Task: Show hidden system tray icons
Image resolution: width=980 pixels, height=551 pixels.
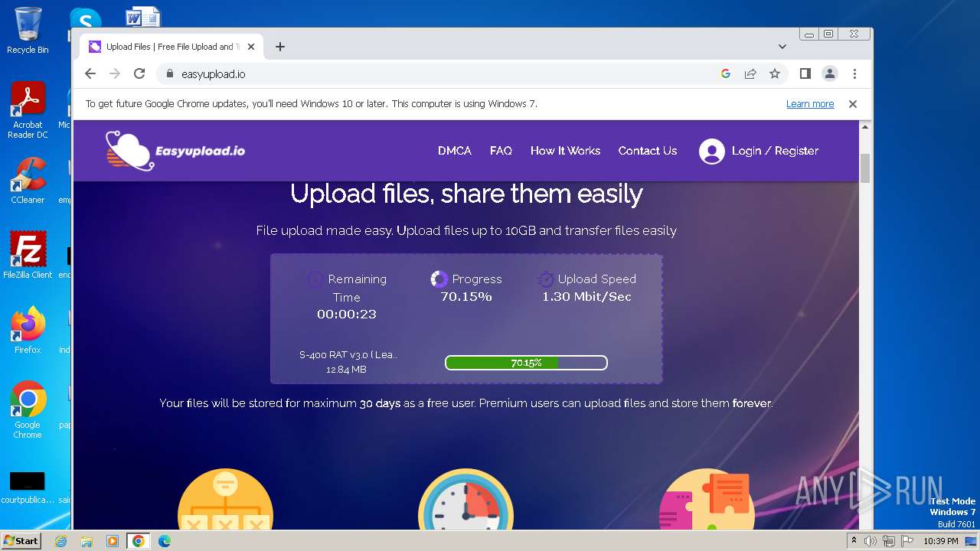Action: pos(854,541)
